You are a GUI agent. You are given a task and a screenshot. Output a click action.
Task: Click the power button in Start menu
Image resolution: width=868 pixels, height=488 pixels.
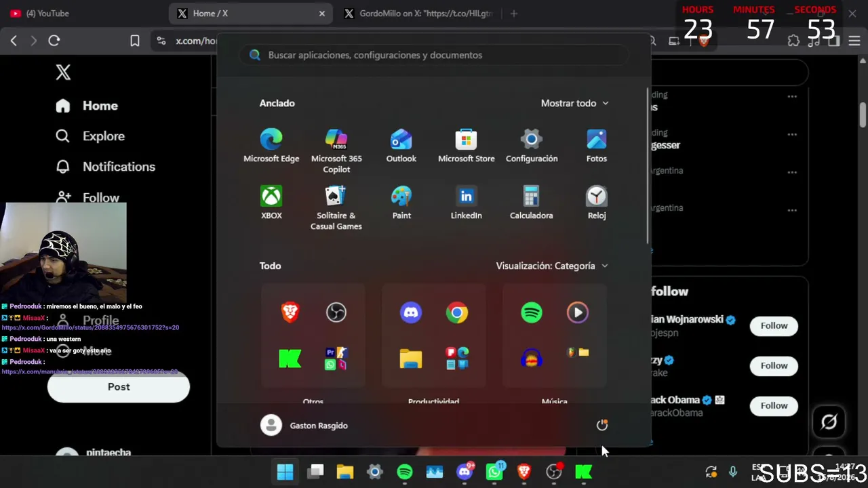[602, 425]
